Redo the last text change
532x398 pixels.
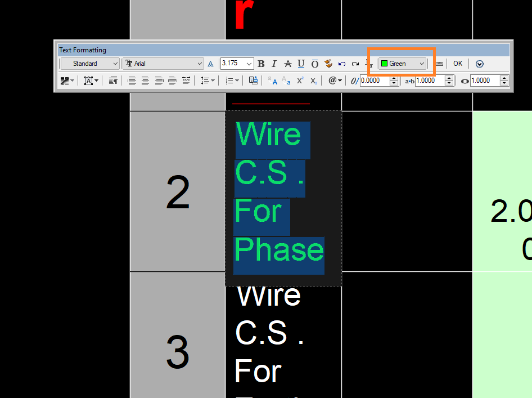pos(355,64)
